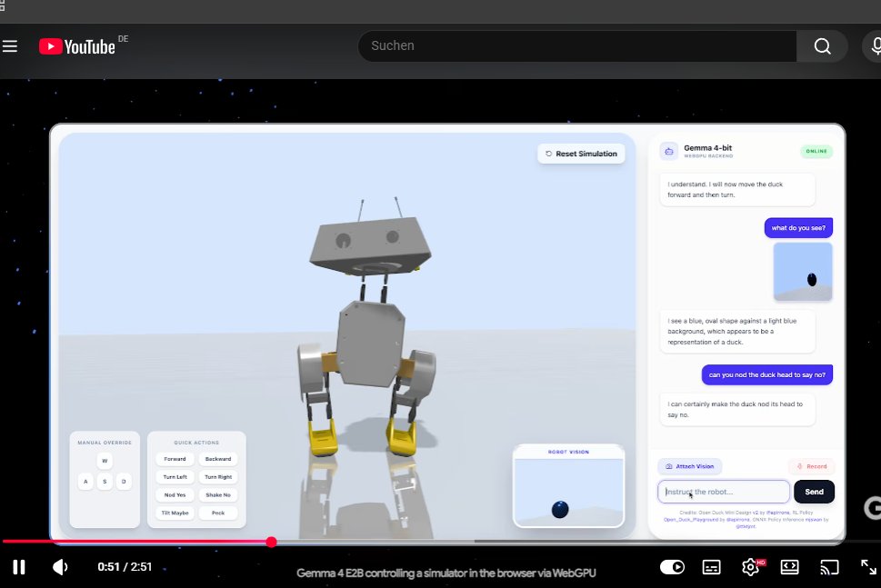Screen dimensions: 881x588
Task: Click Reset Simulation button
Action: [x=581, y=154]
